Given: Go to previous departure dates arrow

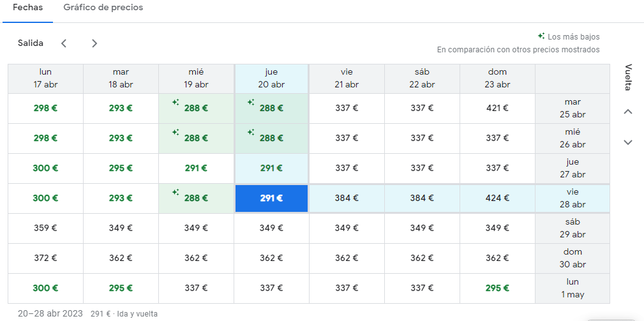Looking at the screenshot, I should point(64,43).
